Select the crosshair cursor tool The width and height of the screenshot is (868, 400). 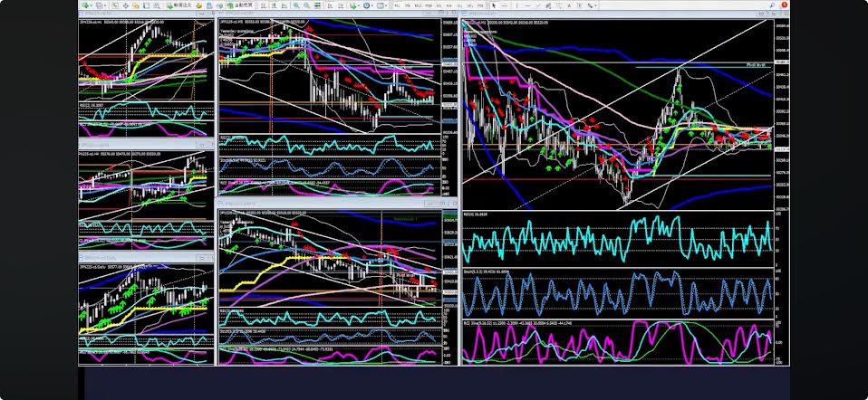(505, 5)
